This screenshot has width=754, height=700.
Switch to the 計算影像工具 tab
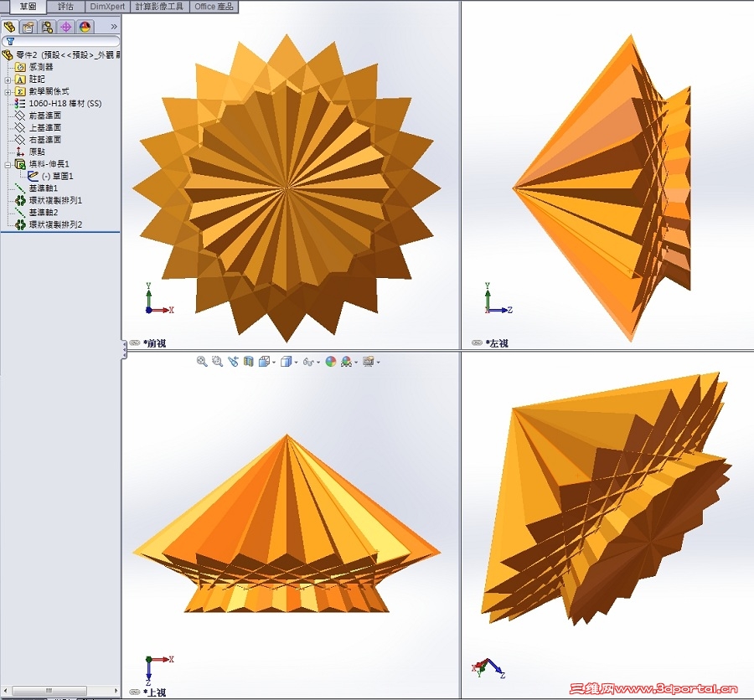point(159,6)
